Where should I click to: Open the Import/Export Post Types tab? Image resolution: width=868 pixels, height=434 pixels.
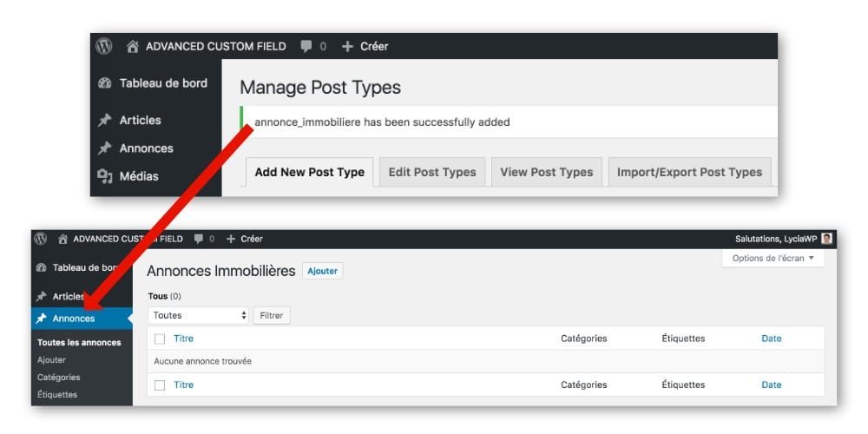(688, 172)
